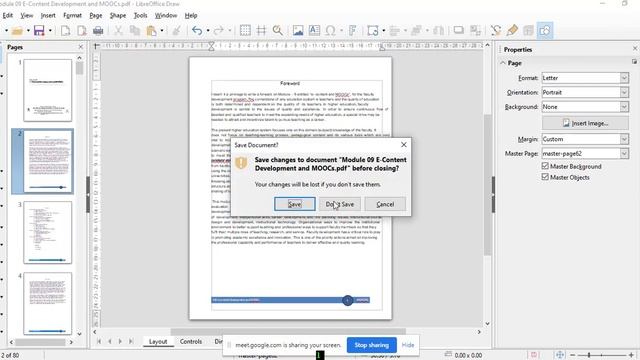Click the Arrange objects icon

tap(416, 31)
